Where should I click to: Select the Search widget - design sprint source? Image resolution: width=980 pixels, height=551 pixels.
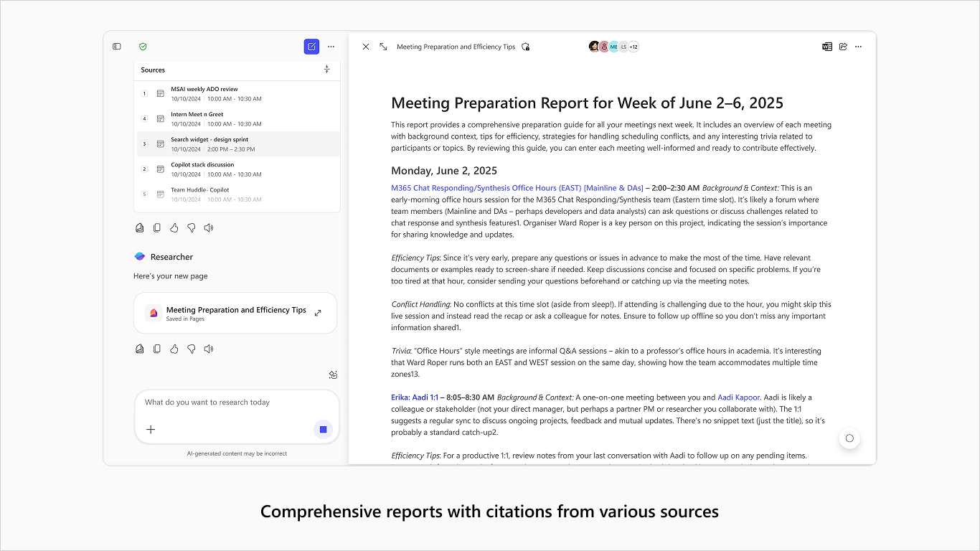[237, 144]
